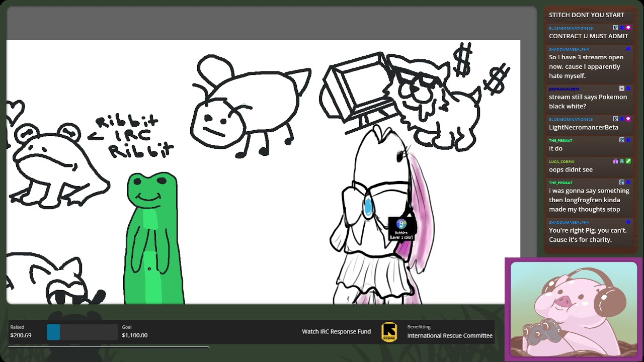This screenshot has height=362, width=644.
Task: Click the 'longfrogfren kinda made my thoughts stop' message
Action: tap(589, 200)
